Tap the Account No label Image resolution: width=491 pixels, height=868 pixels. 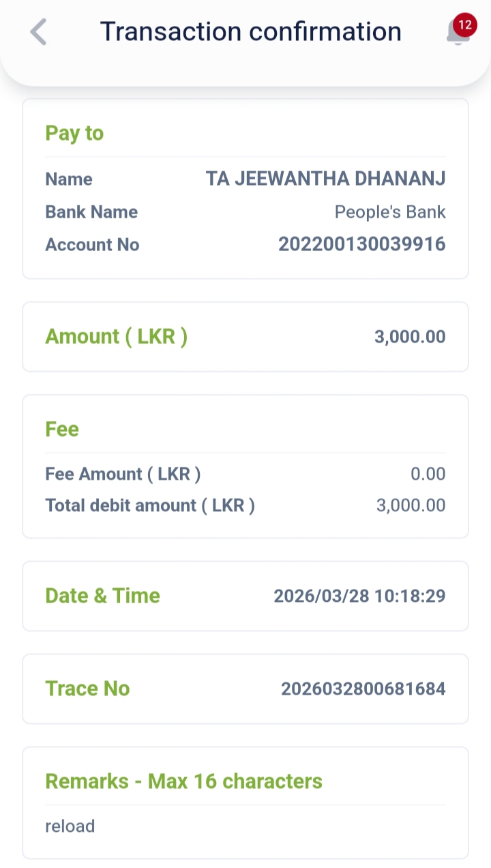[x=92, y=244]
